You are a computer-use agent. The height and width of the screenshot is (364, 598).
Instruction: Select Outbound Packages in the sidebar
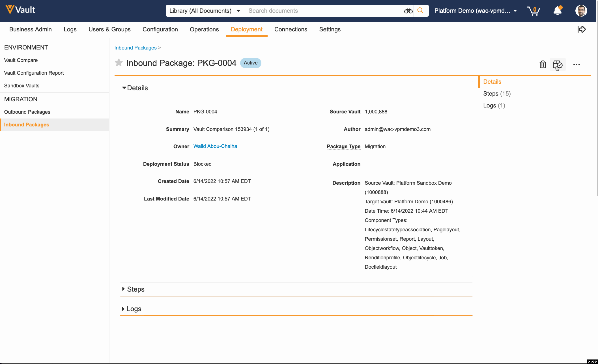tap(27, 112)
